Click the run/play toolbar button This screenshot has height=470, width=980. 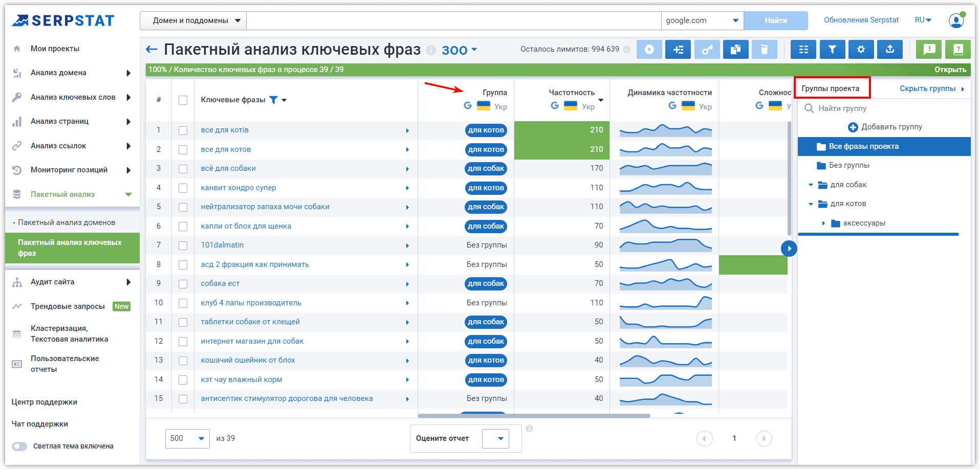click(x=649, y=50)
